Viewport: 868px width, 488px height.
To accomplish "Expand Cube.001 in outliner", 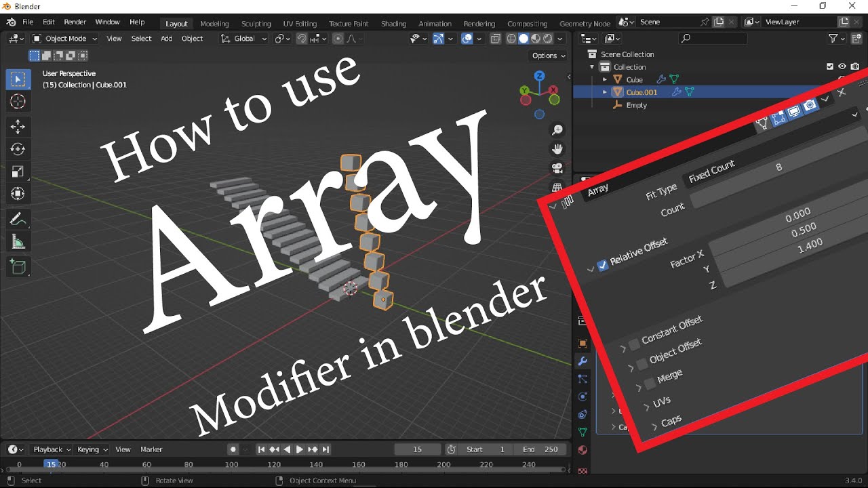I will pos(605,92).
